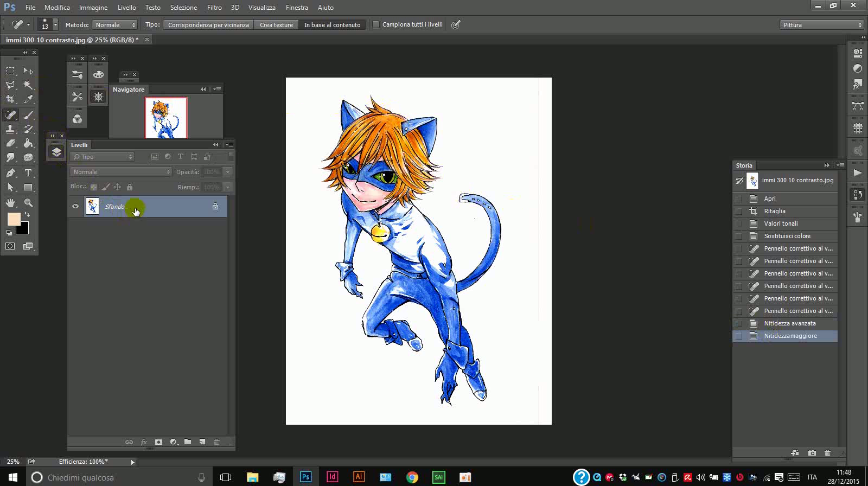Viewport: 868px width, 486px height.
Task: Open the Tool Presets collapsed panel
Action: (77, 97)
